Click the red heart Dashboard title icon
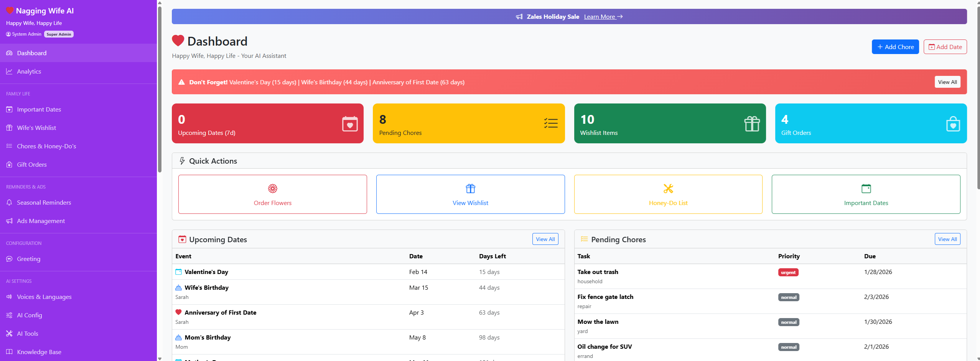 coord(178,41)
